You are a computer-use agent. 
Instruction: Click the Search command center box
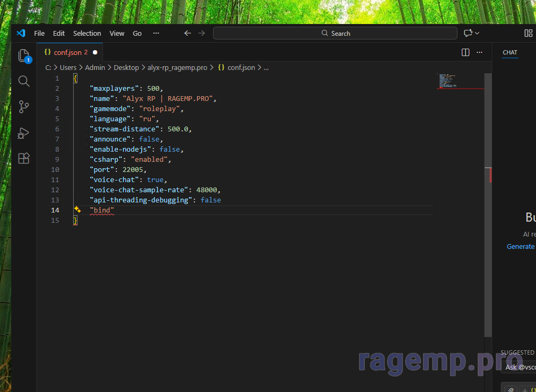[335, 33]
